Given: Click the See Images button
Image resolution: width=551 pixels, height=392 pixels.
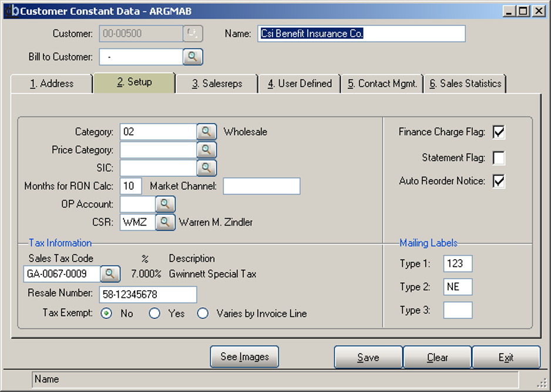Looking at the screenshot, I should (244, 357).
